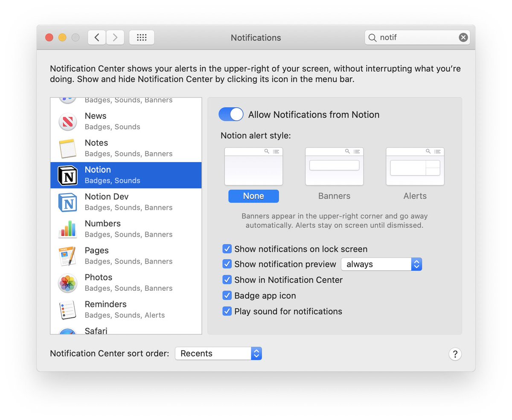This screenshot has width=512, height=420.
Task: Select Numbers in the app list
Action: tap(126, 229)
